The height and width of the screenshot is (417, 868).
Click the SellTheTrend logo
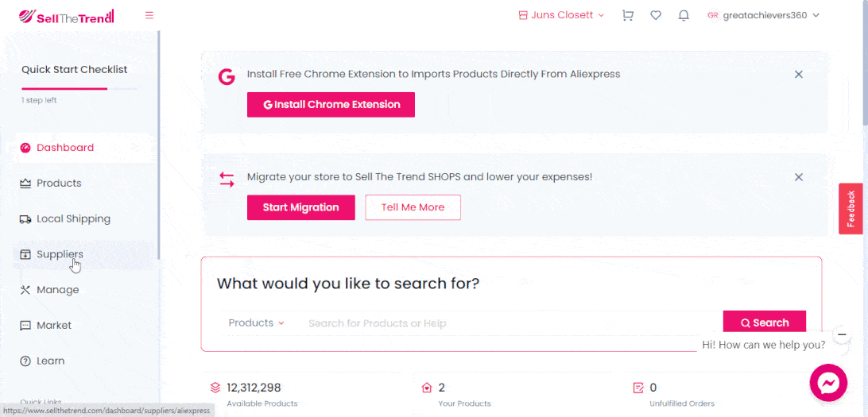[x=67, y=16]
